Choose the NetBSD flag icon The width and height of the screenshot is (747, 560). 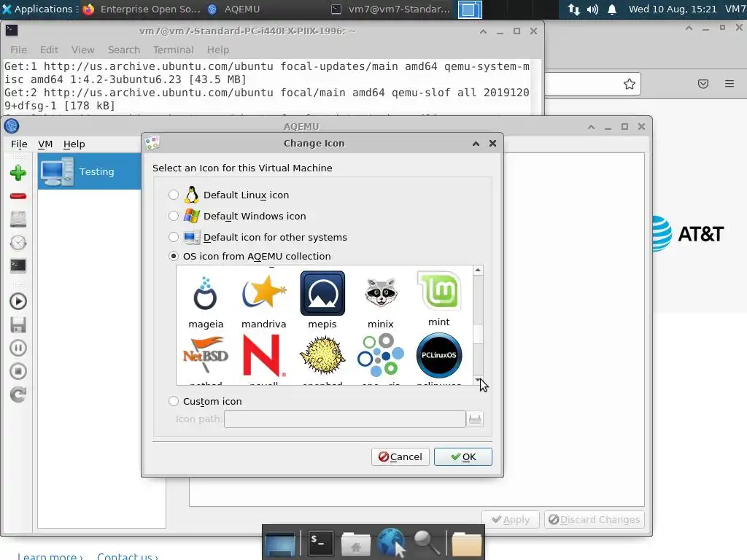tap(205, 355)
